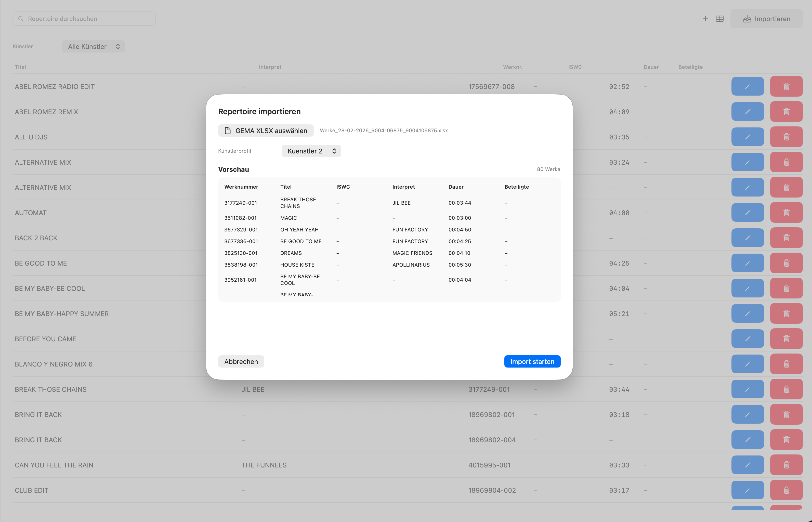Image resolution: width=812 pixels, height=522 pixels.
Task: Start the import with Import starten
Action: pyautogui.click(x=532, y=361)
